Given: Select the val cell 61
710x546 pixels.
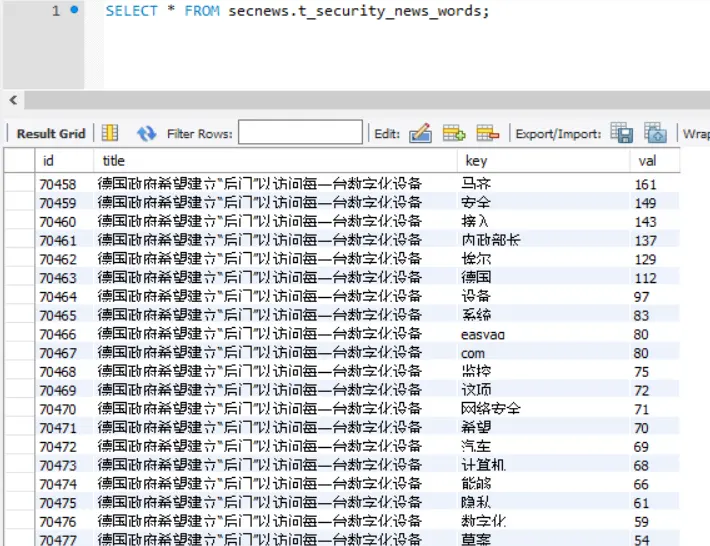Looking at the screenshot, I should pos(655,503).
